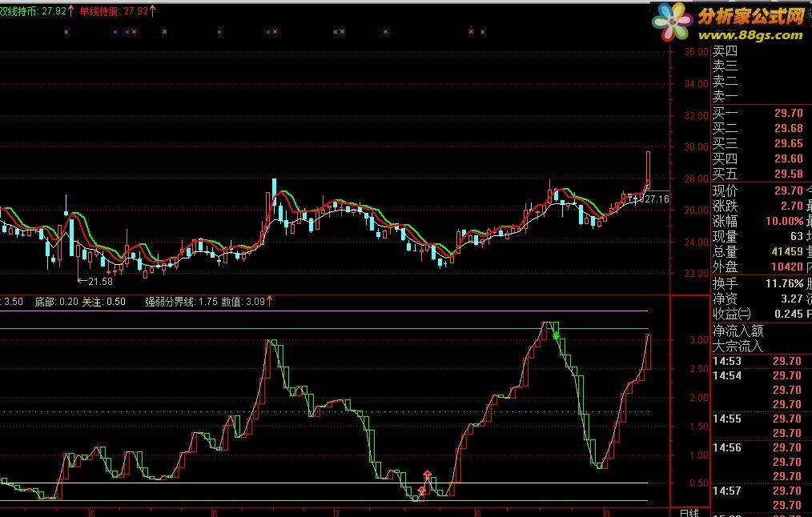Jump to month 7 on time axis
Screen dimensions: 812x517
pyautogui.click(x=336, y=513)
